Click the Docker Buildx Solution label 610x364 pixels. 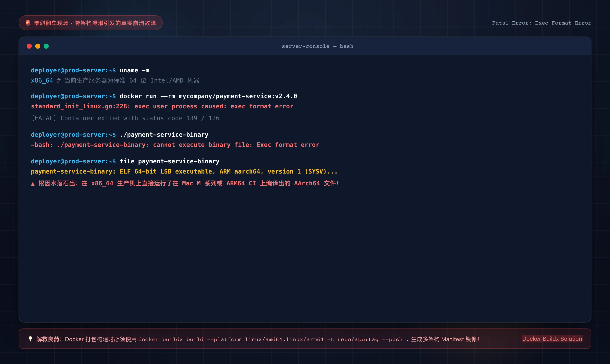[x=552, y=339]
